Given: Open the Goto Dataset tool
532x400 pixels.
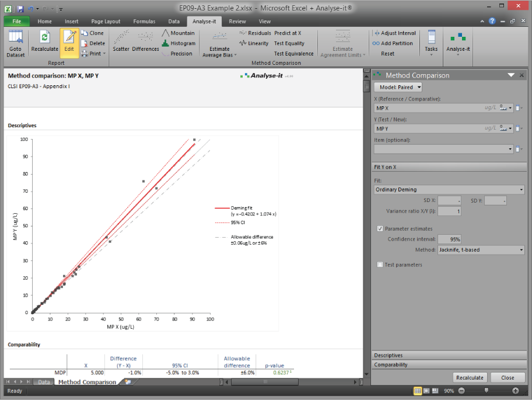Looking at the screenshot, I should [16, 43].
